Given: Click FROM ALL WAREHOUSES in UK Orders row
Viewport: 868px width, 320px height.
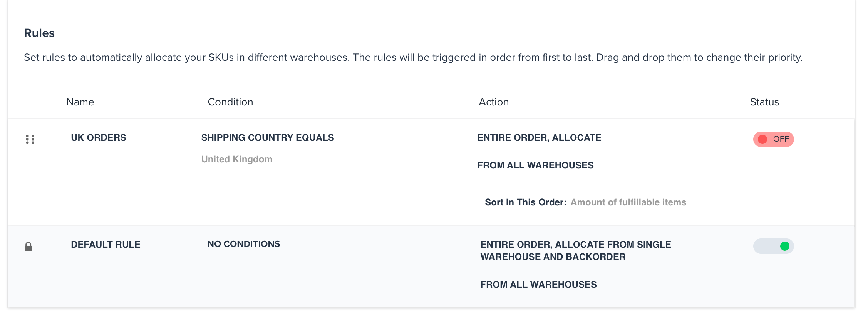Looking at the screenshot, I should [x=535, y=165].
